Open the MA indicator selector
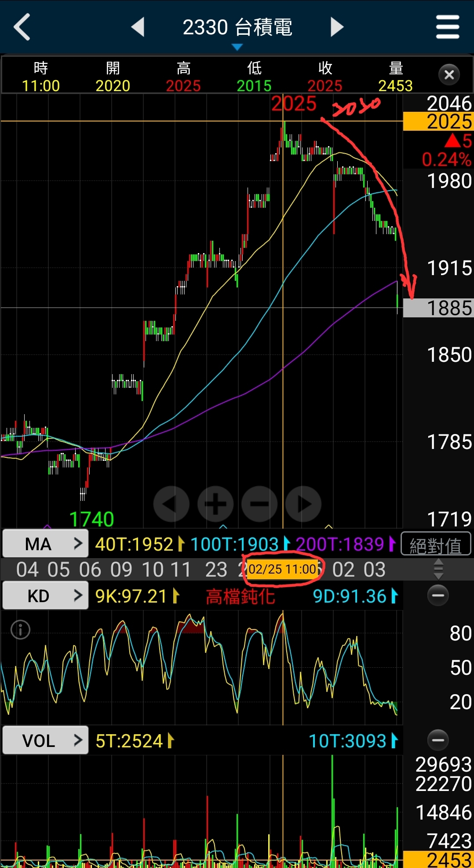Screen dimensions: 474x868 [x=45, y=544]
